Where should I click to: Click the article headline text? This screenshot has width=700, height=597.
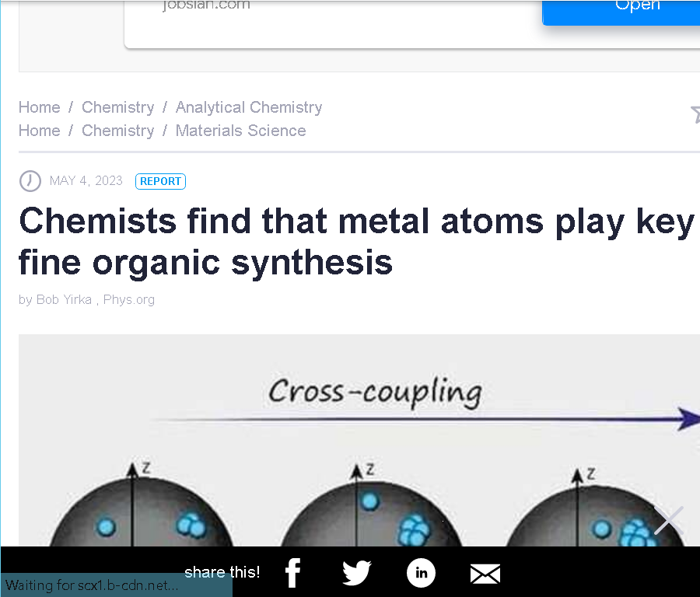[x=356, y=242]
